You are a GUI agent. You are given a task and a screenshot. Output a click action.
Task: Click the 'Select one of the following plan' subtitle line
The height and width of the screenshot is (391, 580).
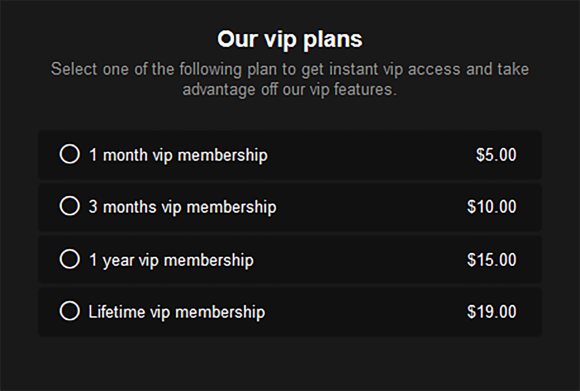click(290, 69)
